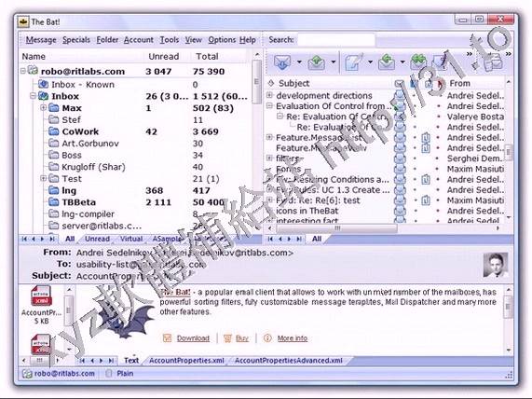Follow the Buy link
Image resolution: width=532 pixels, height=399 pixels.
pyautogui.click(x=242, y=338)
